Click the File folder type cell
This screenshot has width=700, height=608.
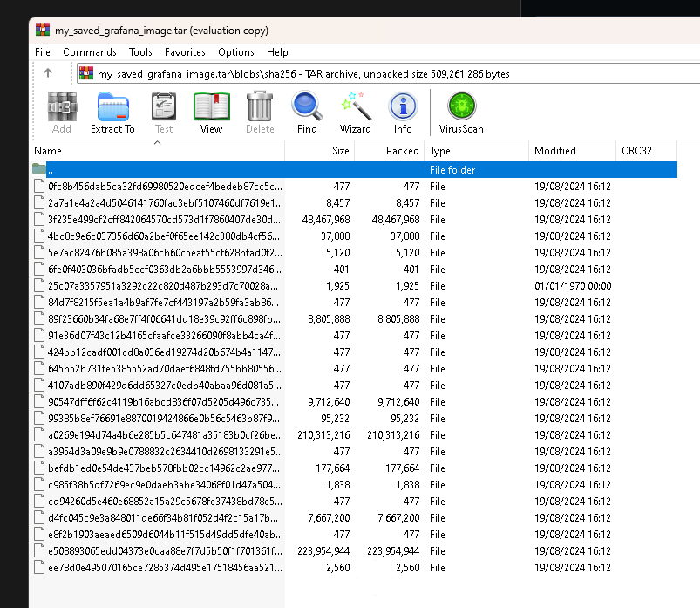tap(452, 170)
